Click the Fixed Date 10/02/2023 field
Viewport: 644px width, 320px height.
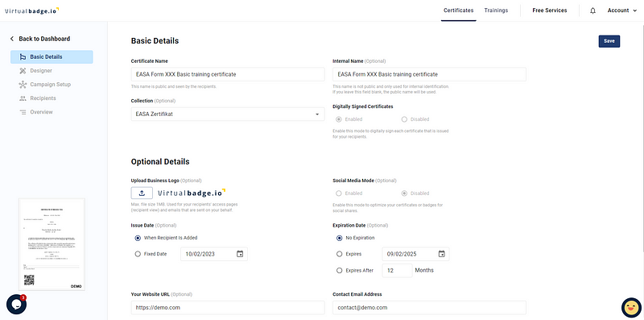(x=214, y=254)
